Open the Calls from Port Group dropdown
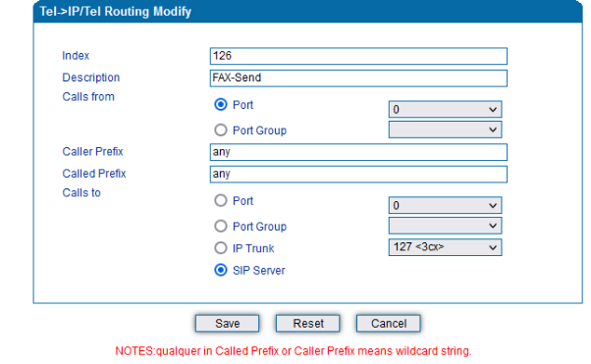Image resolution: width=591 pixels, height=364 pixels. (445, 130)
